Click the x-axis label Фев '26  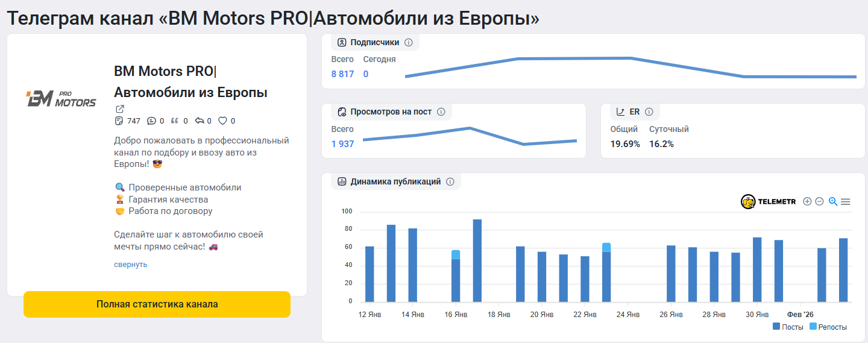click(x=800, y=315)
